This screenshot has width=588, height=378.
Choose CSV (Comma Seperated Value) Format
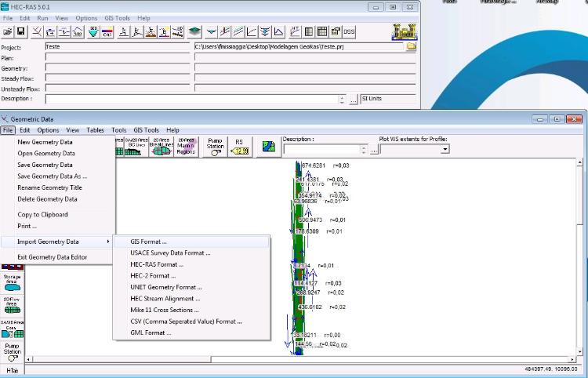click(191, 322)
